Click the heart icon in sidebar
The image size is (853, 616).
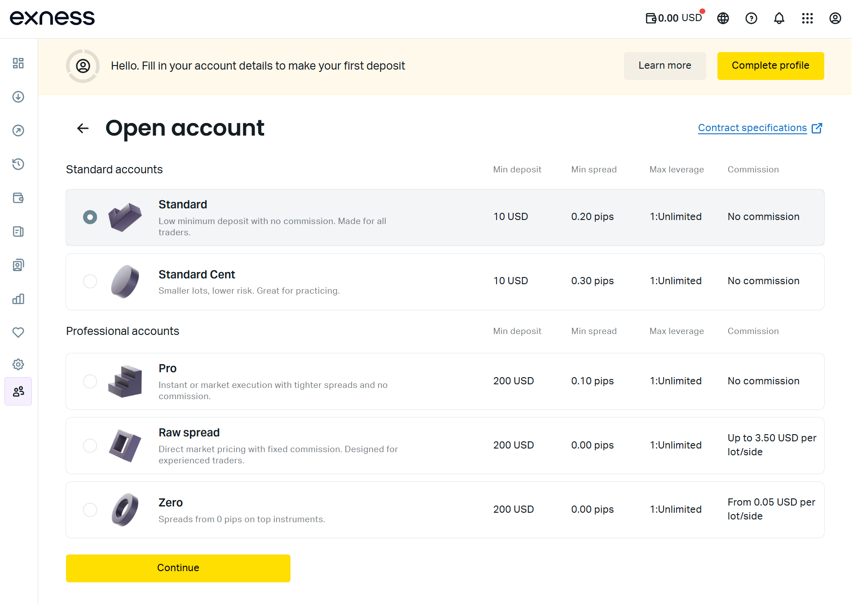tap(18, 333)
